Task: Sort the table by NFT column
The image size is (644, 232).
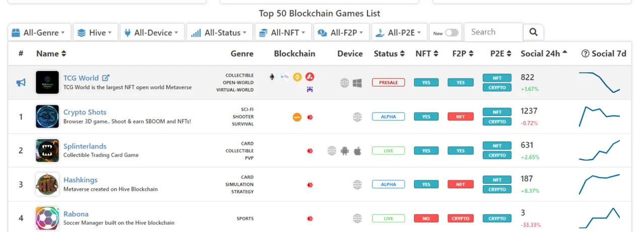Action: [427, 54]
